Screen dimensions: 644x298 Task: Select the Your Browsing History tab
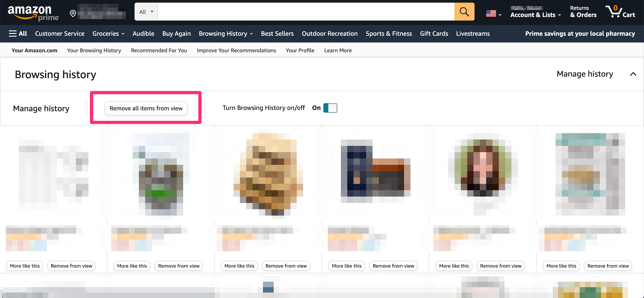94,50
